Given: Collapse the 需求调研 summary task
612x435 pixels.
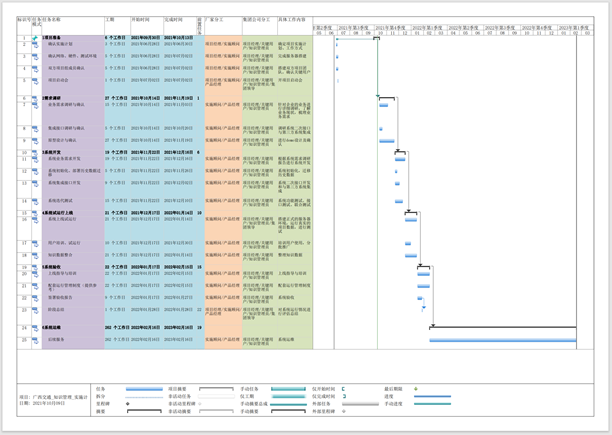Looking at the screenshot, I should point(42,99).
